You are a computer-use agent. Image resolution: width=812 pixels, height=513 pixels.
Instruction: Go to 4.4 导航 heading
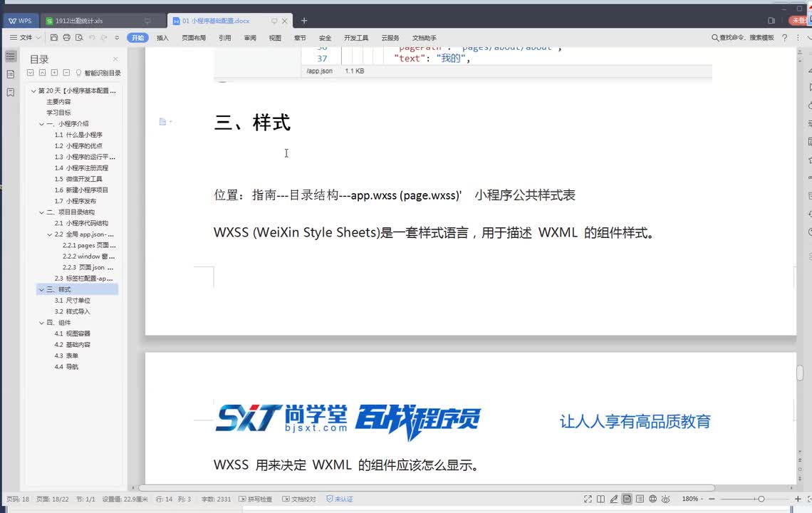click(x=66, y=367)
